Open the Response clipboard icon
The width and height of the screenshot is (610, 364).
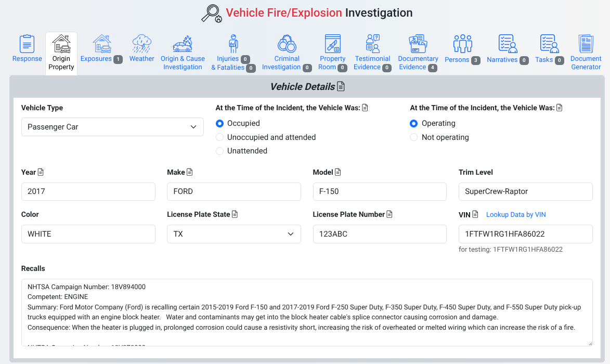(x=27, y=44)
